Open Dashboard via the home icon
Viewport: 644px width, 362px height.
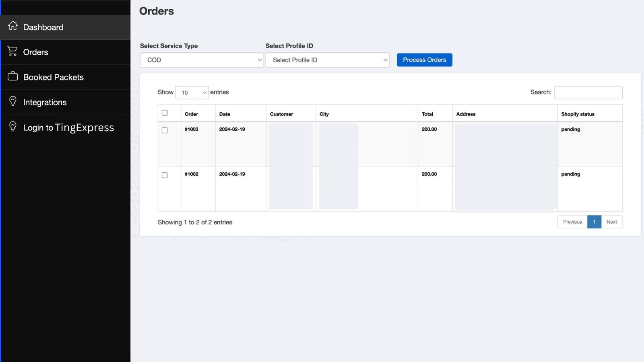pyautogui.click(x=12, y=27)
